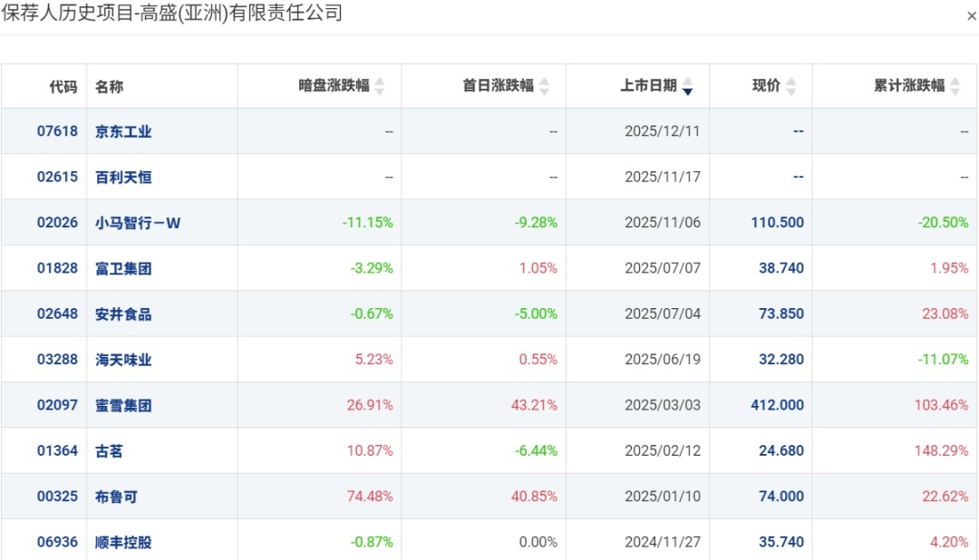This screenshot has width=979, height=560.
Task: Click grey market change 26.91%
Action: tap(370, 404)
